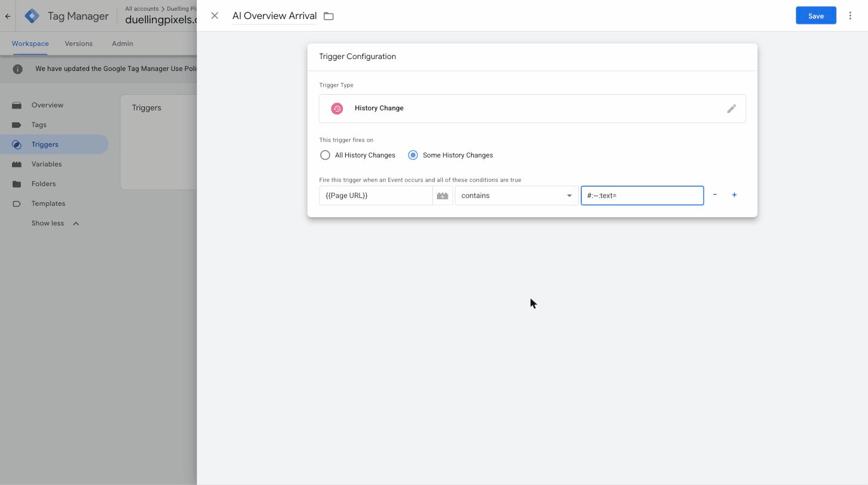Open the contains operator dropdown

click(516, 196)
